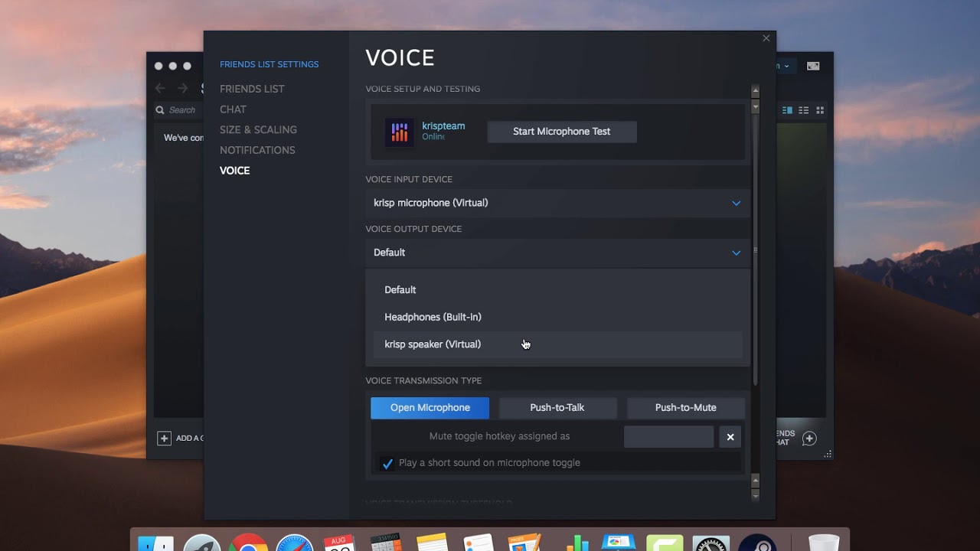Open Size & Scaling settings section
The image size is (980, 551).
point(258,130)
